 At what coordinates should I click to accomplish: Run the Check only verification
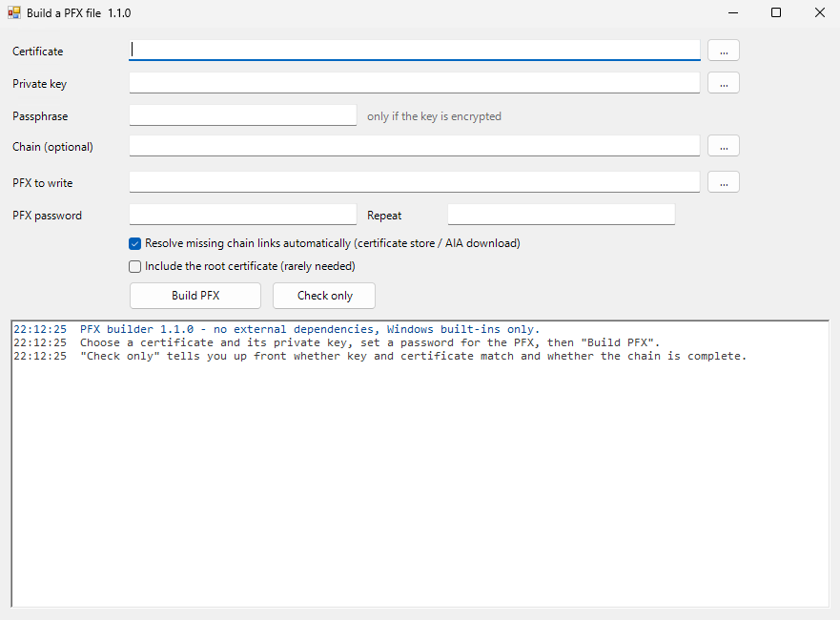[x=324, y=296]
